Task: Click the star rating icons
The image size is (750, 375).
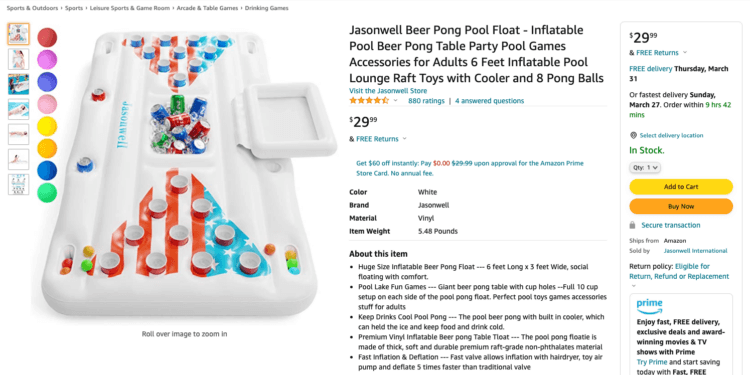Action: click(369, 100)
